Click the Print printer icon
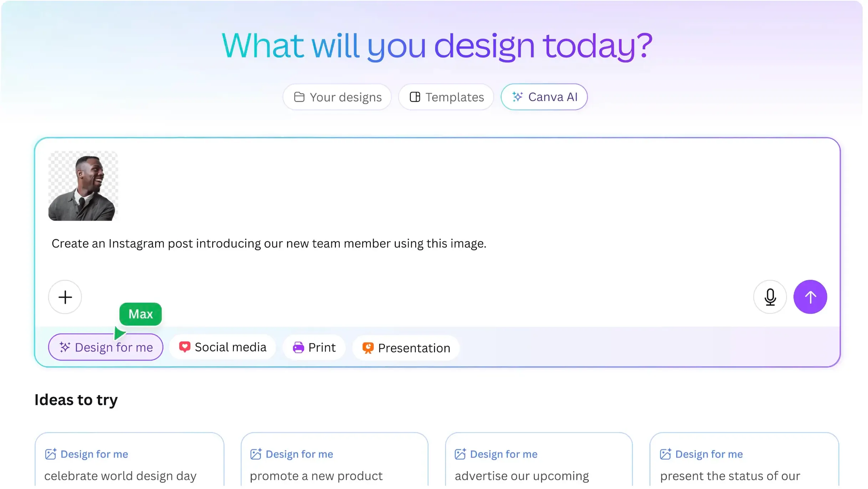Screen dimensions: 868x489 pos(298,347)
